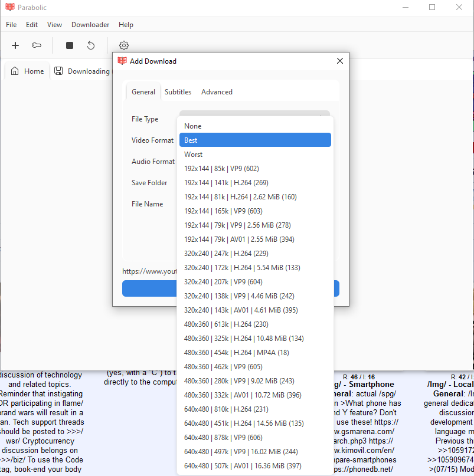The image size is (474, 476).
Task: Click the Downloading tab disk icon
Action: 58,71
